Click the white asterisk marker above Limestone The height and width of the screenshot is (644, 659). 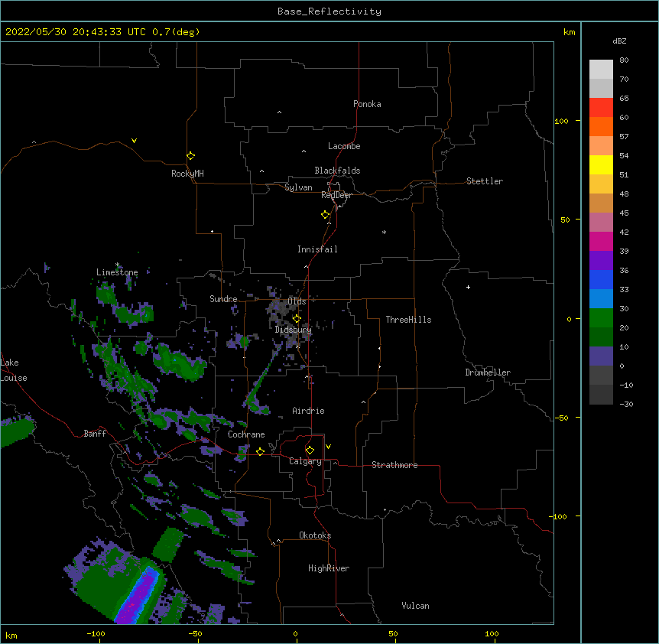click(x=118, y=265)
